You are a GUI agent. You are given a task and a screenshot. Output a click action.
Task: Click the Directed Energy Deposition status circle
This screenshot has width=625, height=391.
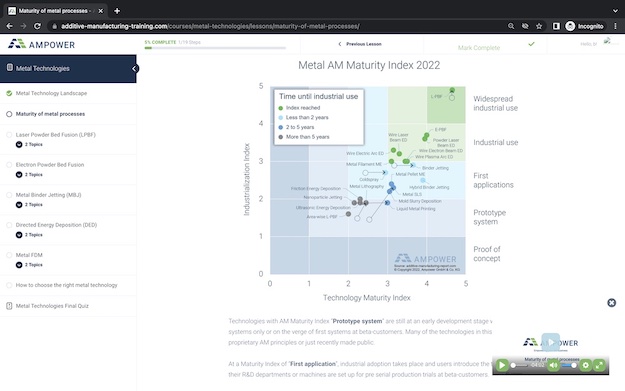pos(9,225)
